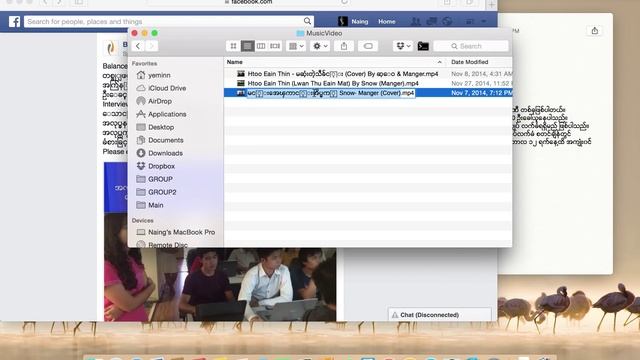Switch Finder to column view
This screenshot has height=360, width=640.
[261, 46]
